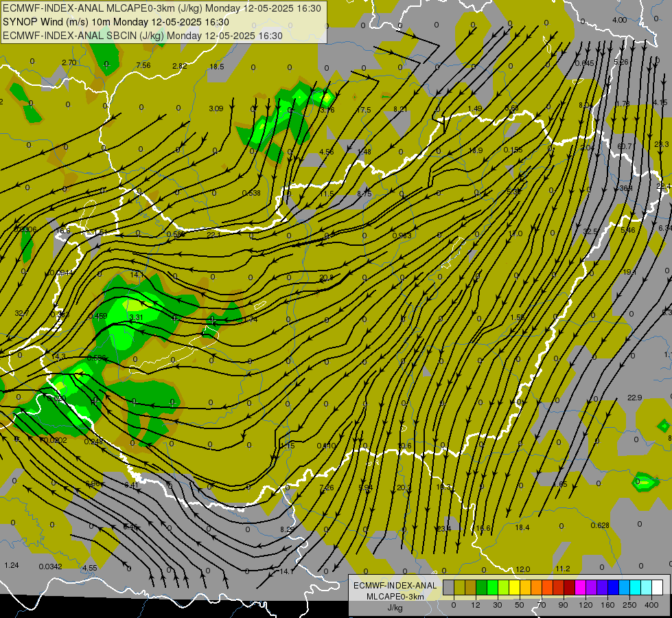
Task: Click the map value 23.4
Action: (x=443, y=528)
